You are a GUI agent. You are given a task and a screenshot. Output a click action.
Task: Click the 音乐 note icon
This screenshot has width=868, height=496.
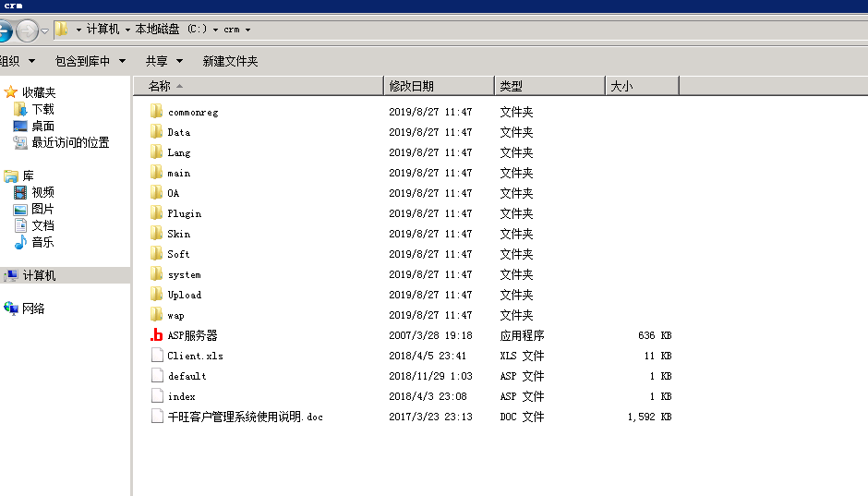tap(20, 242)
